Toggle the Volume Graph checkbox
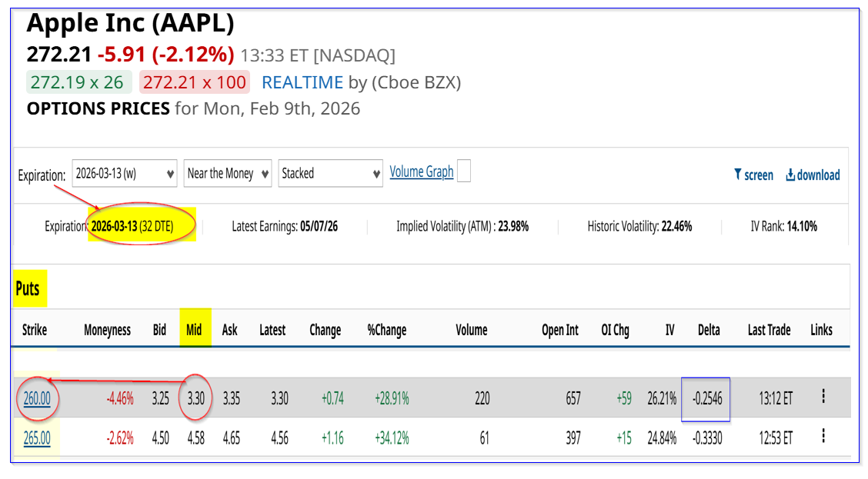The image size is (868, 479). (464, 172)
